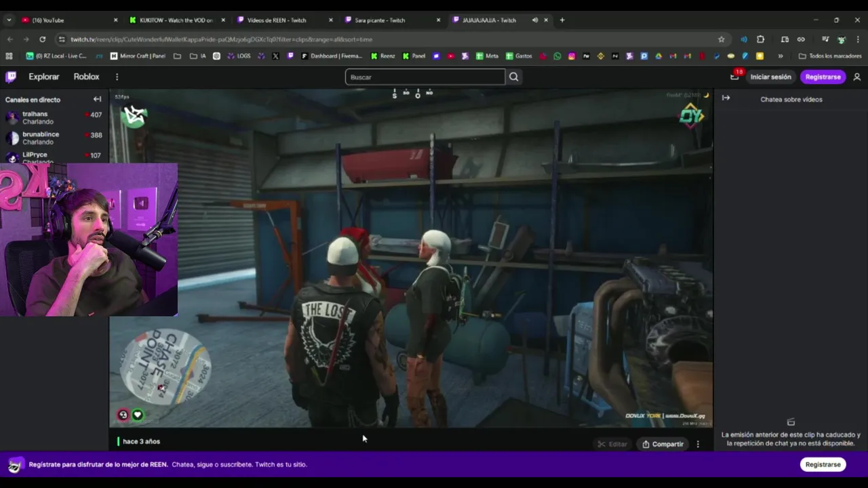
Task: Reload the current page
Action: tap(43, 39)
